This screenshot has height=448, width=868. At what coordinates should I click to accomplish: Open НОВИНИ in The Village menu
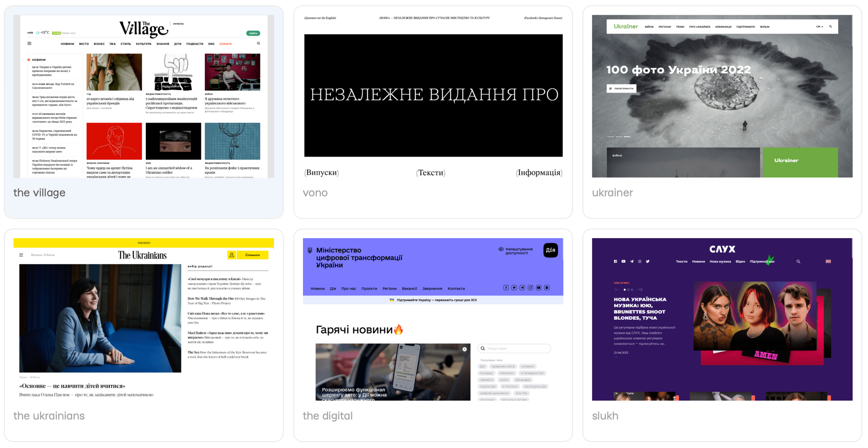(67, 44)
